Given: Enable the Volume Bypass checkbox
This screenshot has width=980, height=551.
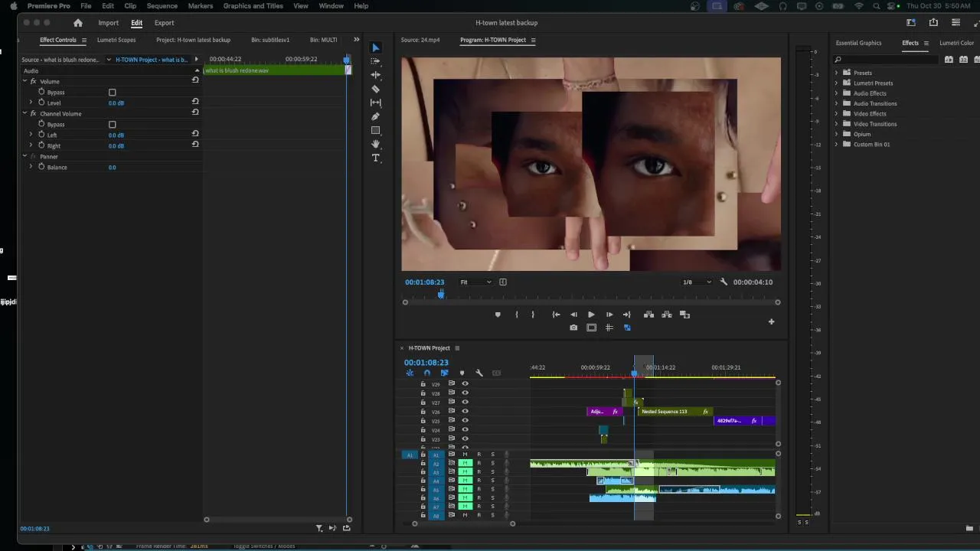Looking at the screenshot, I should (113, 93).
